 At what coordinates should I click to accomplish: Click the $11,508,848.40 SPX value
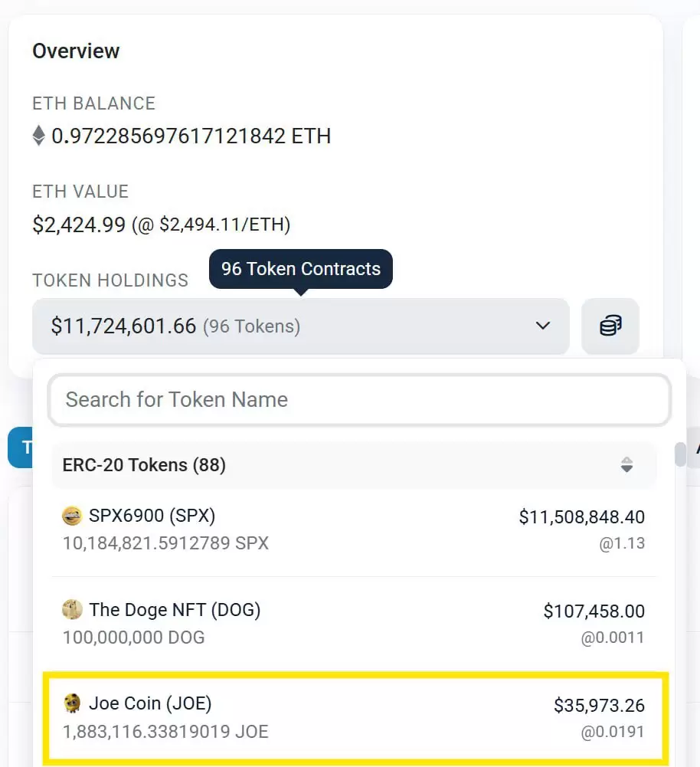[x=581, y=517]
